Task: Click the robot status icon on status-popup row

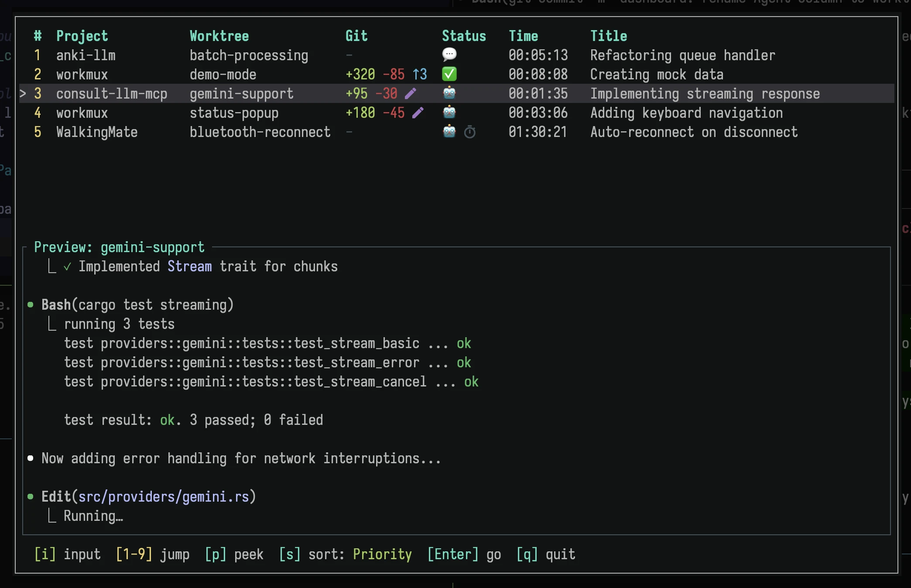Action: [x=449, y=113]
